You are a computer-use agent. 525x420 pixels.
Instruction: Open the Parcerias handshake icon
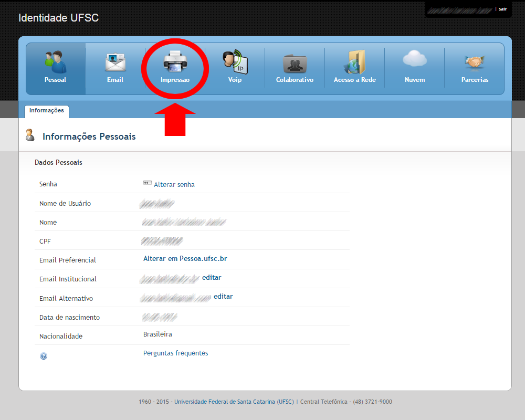(475, 62)
